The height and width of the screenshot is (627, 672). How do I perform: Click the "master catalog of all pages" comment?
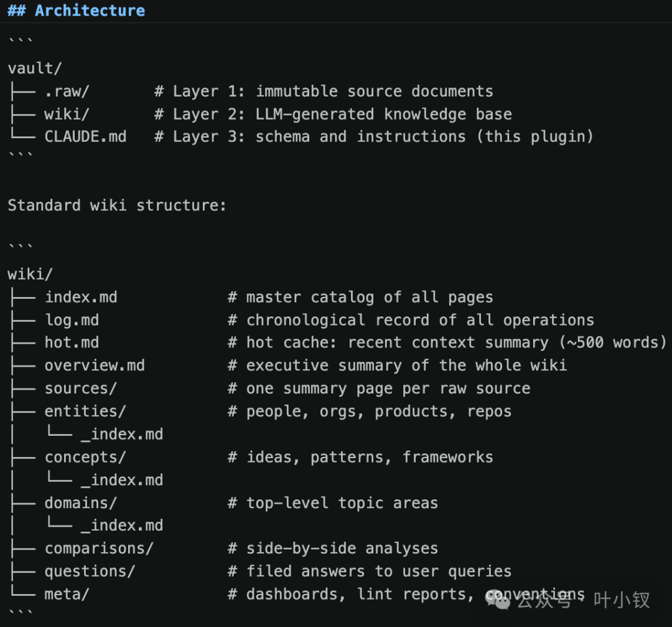(360, 297)
